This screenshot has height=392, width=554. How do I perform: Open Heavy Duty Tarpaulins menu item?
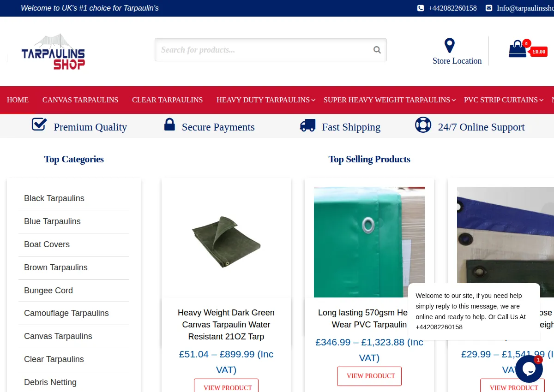[263, 100]
